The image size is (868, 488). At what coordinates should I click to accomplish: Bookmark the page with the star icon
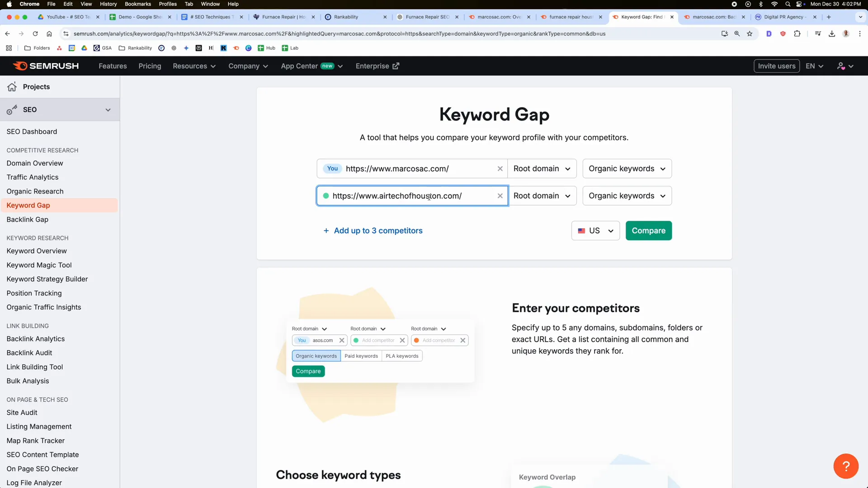click(x=750, y=34)
